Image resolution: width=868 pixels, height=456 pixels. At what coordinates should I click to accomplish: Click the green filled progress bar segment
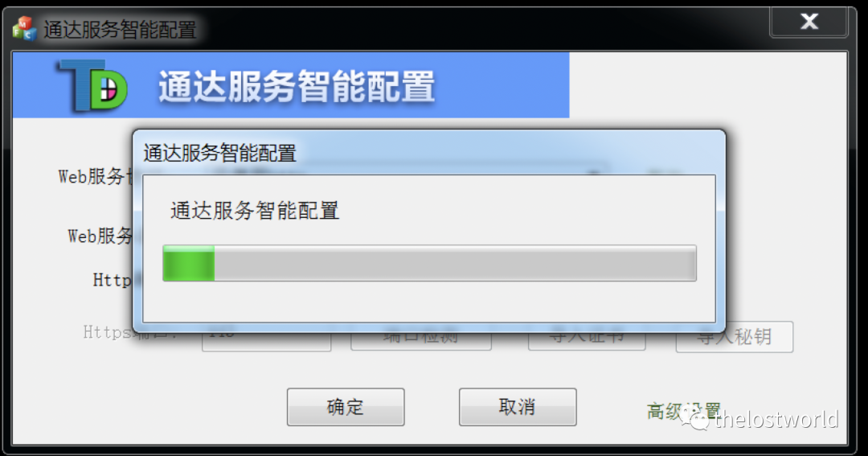click(x=189, y=263)
